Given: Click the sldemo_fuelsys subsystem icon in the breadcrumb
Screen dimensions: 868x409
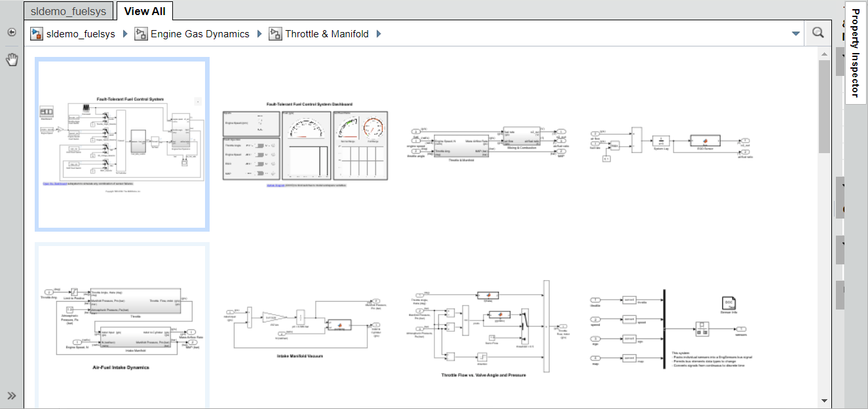Looking at the screenshot, I should [36, 33].
